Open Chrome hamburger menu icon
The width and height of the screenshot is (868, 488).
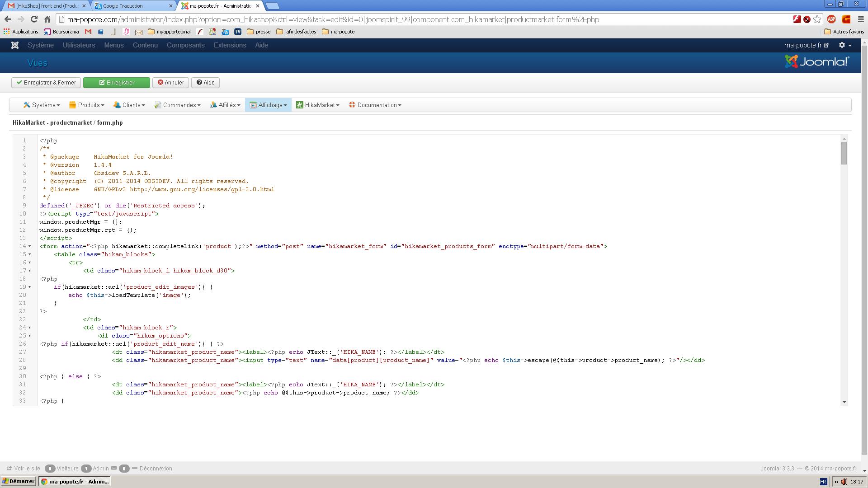[861, 19]
